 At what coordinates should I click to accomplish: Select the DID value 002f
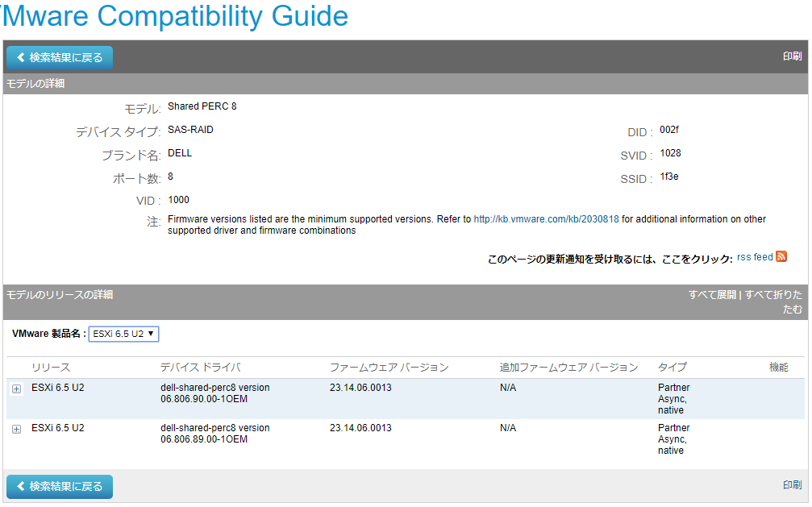(669, 130)
